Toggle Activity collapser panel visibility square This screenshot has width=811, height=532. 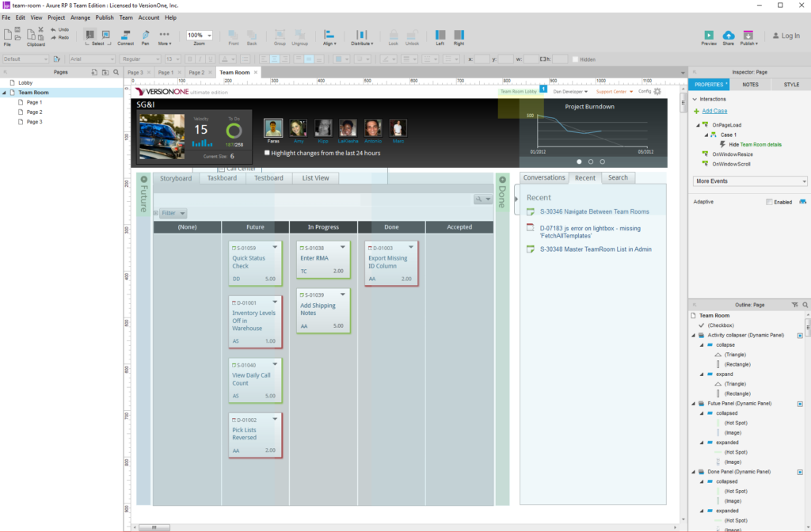tap(800, 336)
